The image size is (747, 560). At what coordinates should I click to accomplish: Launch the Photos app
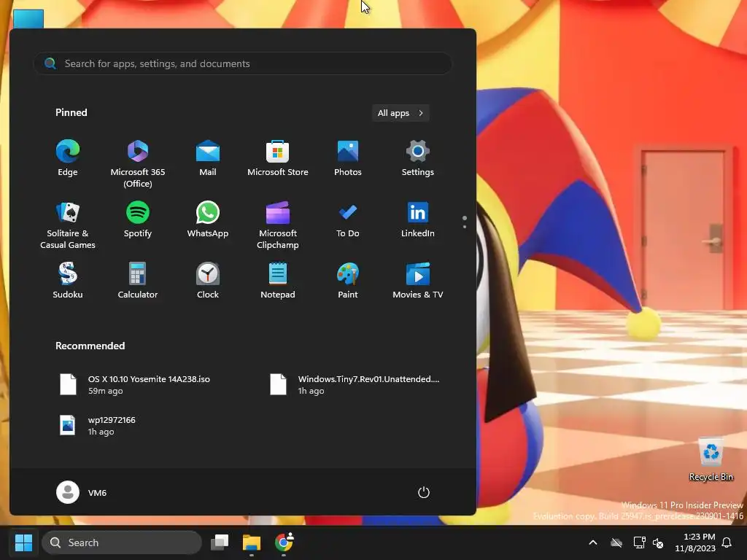348,158
